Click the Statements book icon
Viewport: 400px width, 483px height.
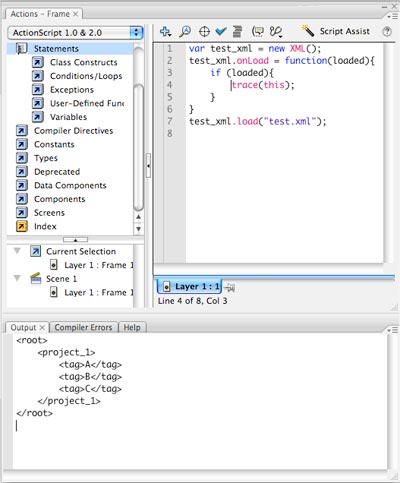[x=22, y=49]
